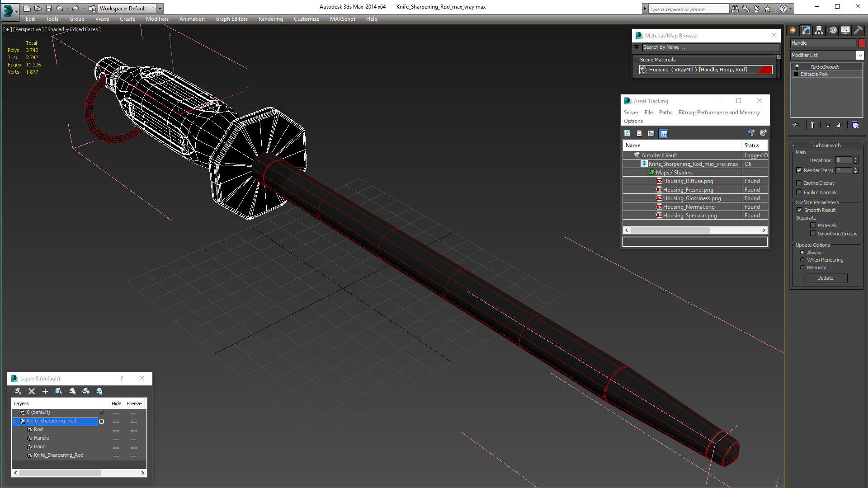Image resolution: width=868 pixels, height=488 pixels.
Task: Uncheck the Smooth Result checkbox
Action: click(x=799, y=210)
